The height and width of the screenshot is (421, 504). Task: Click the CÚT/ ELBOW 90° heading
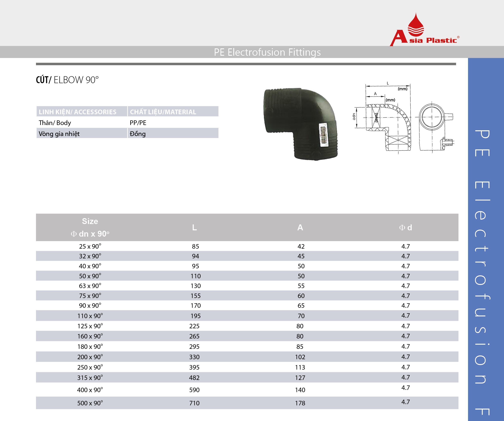pos(67,80)
